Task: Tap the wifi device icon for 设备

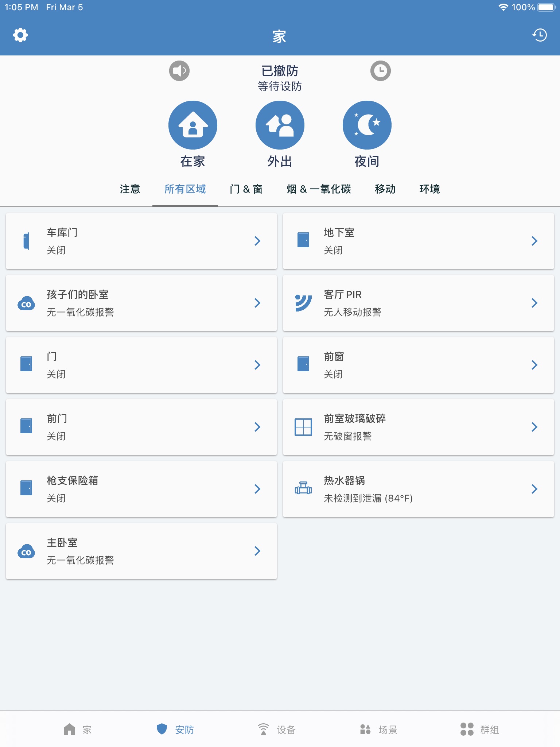Action: (263, 729)
